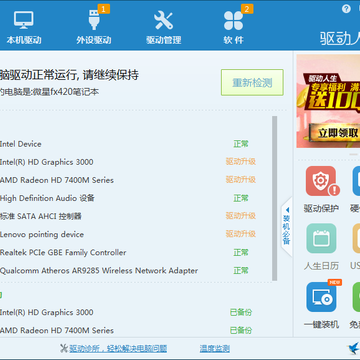Image resolution: width=360 pixels, height=360 pixels.
Task: Click 已备份 status for Intel HD Graphics 3000
Action: click(241, 312)
